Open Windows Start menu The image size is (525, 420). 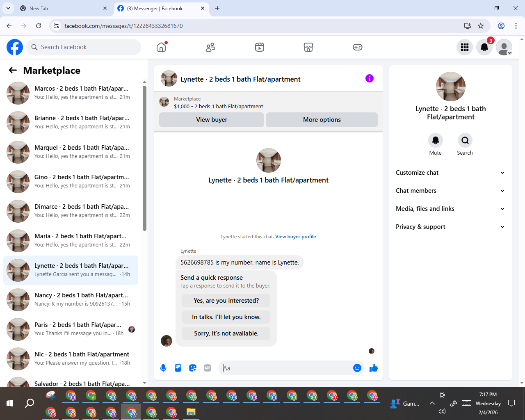coord(10,404)
